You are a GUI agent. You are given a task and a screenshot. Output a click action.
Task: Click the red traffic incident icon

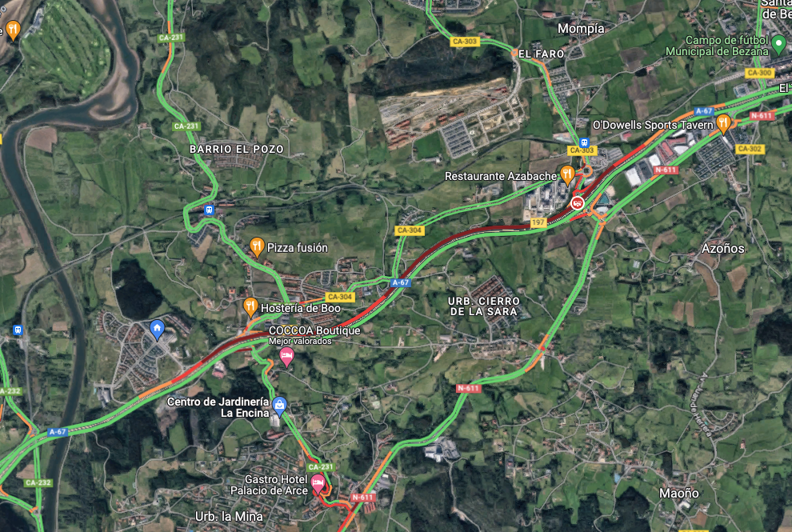tap(578, 204)
